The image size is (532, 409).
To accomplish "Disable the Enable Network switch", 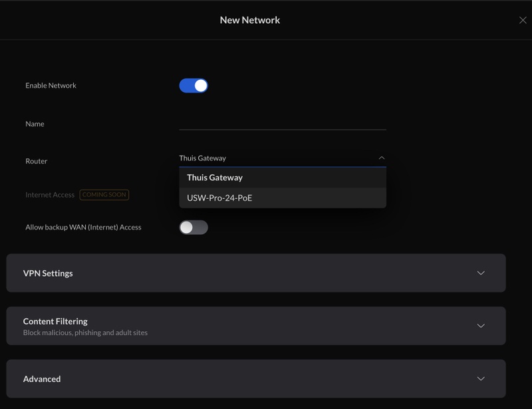I will pyautogui.click(x=194, y=86).
